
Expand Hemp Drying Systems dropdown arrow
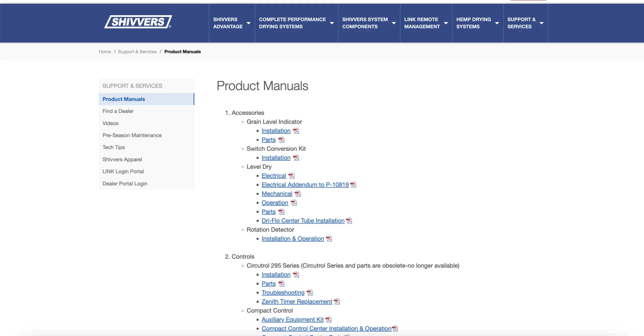pos(497,23)
